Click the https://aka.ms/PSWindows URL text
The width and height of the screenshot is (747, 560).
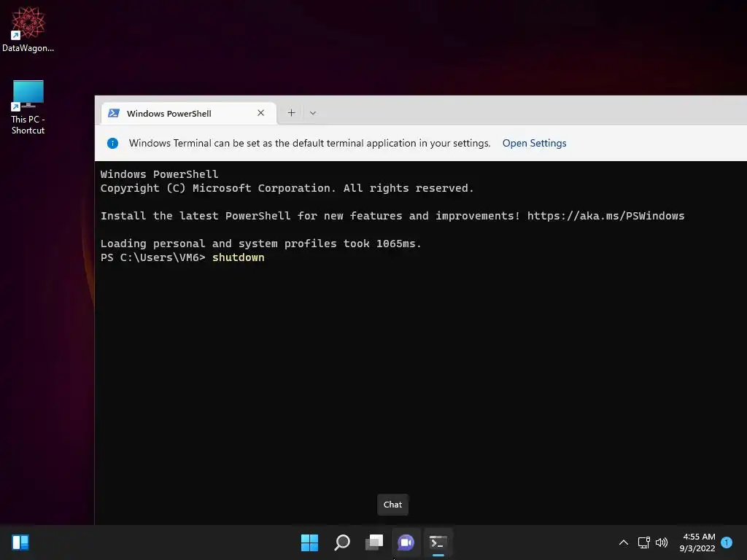(x=605, y=216)
